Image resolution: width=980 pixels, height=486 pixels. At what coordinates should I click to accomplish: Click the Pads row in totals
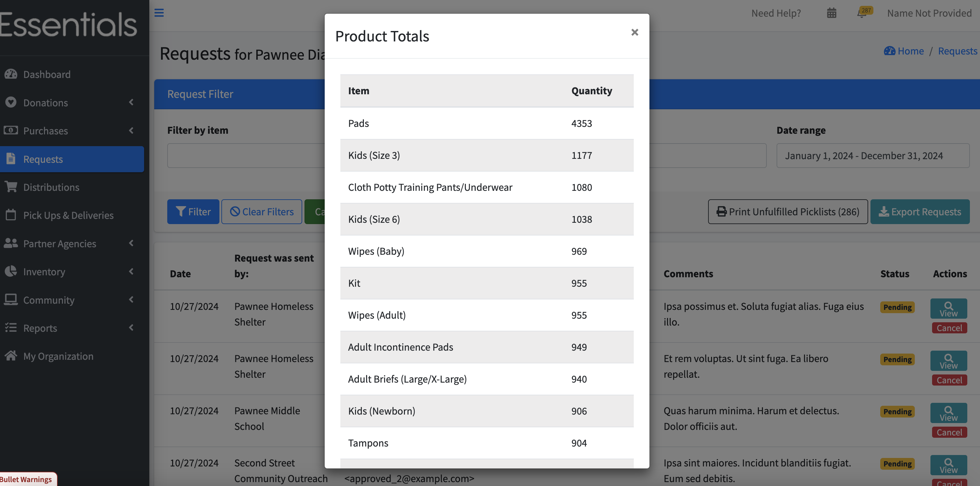click(486, 123)
